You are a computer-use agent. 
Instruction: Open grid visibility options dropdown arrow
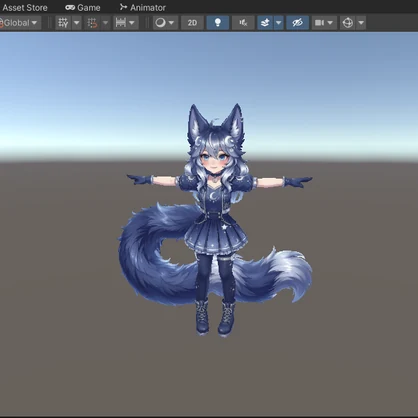tap(77, 23)
